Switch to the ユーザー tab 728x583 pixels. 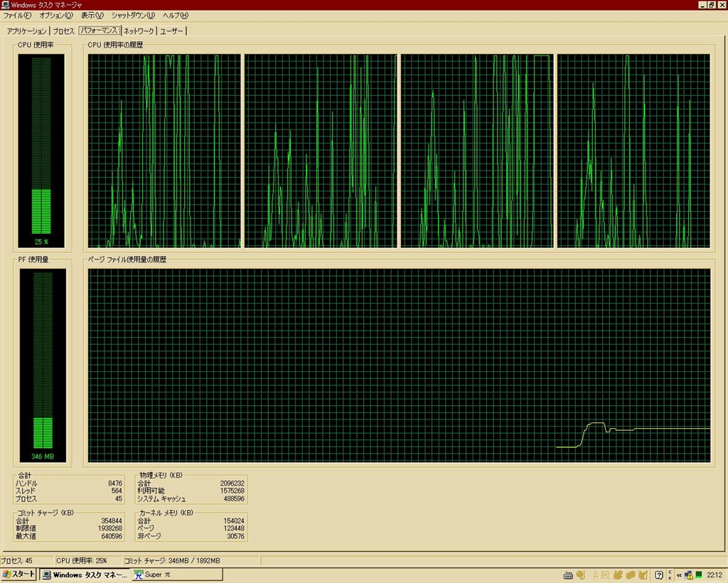tap(172, 31)
